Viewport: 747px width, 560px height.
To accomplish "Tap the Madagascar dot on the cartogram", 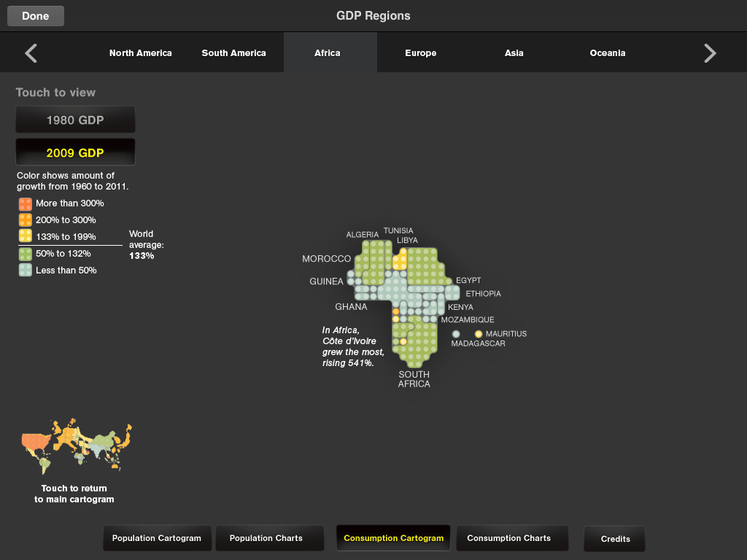I will (456, 334).
